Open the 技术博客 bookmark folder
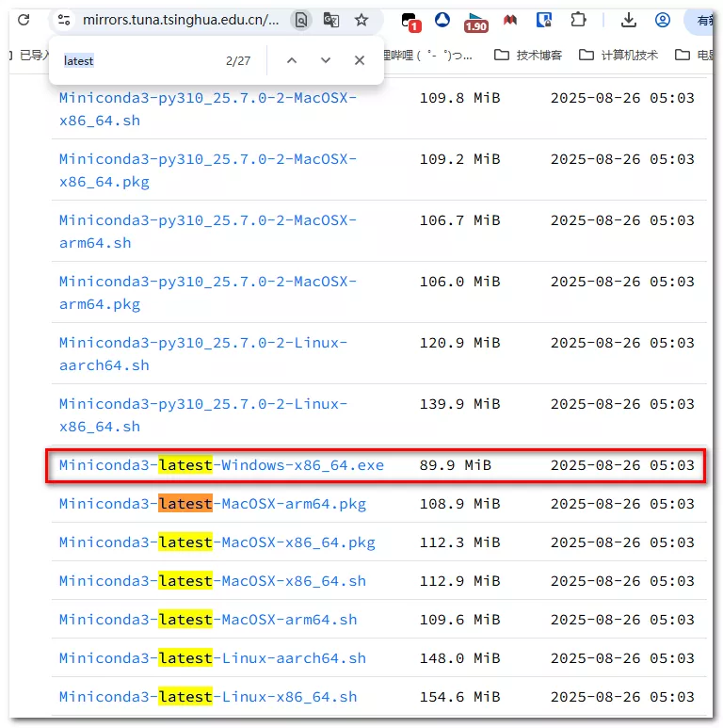 (528, 56)
